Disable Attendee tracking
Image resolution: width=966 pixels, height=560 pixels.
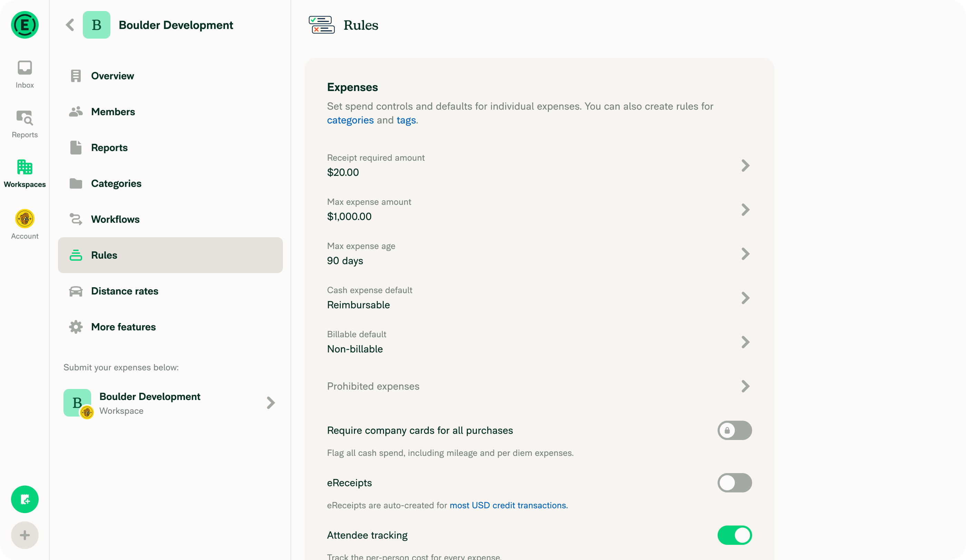coord(735,535)
